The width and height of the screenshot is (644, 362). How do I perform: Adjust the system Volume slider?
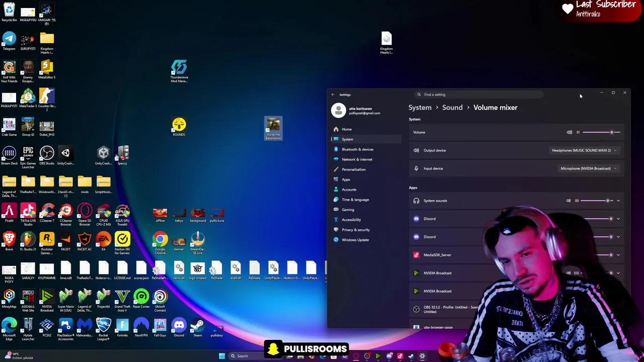pyautogui.click(x=601, y=132)
